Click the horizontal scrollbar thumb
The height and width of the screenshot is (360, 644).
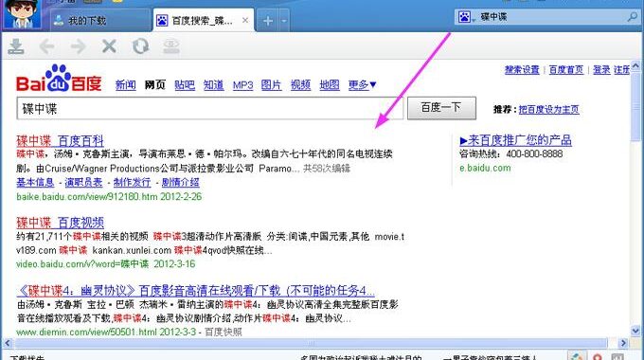(311, 343)
